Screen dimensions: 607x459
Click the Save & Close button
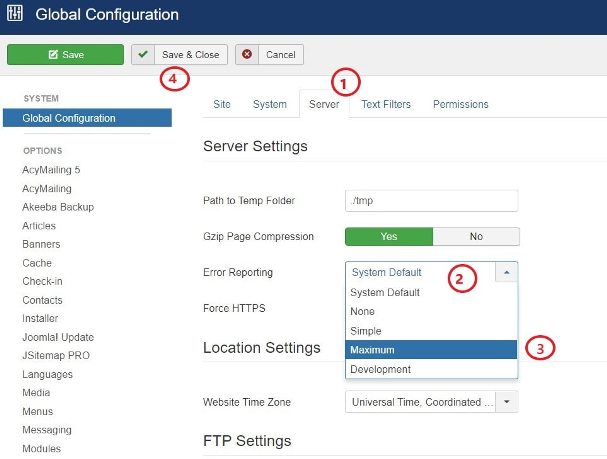tap(180, 55)
